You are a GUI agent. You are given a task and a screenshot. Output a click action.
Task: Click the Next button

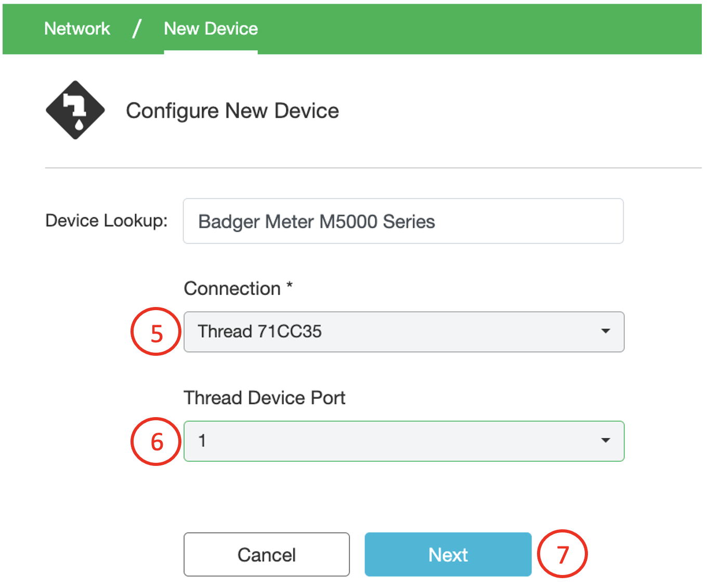coord(448,554)
